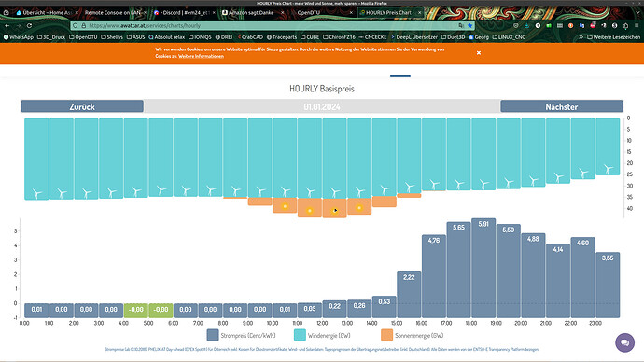Image resolution: width=644 pixels, height=362 pixels.
Task: Show more bookmarks chevron
Action: pyautogui.click(x=581, y=37)
